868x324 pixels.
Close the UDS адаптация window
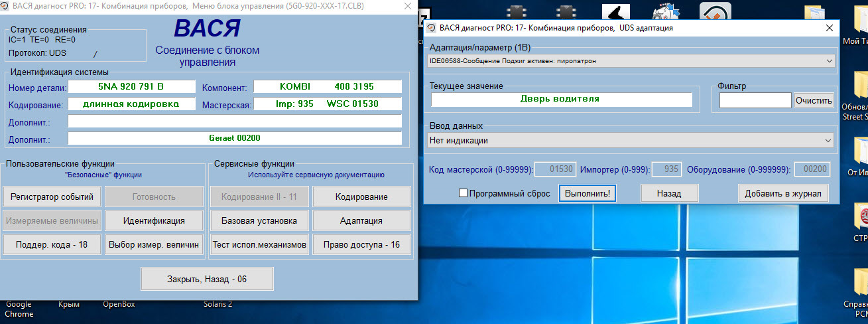click(x=829, y=29)
